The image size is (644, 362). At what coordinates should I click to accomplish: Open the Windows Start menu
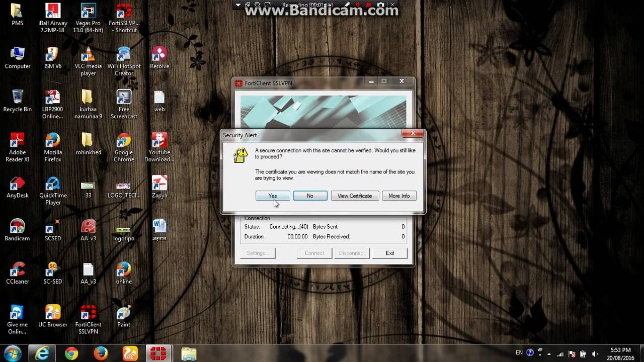click(x=13, y=353)
